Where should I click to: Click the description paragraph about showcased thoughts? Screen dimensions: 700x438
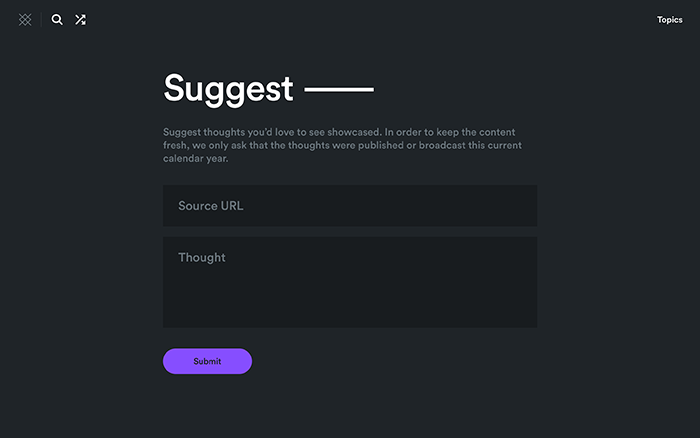click(x=342, y=145)
